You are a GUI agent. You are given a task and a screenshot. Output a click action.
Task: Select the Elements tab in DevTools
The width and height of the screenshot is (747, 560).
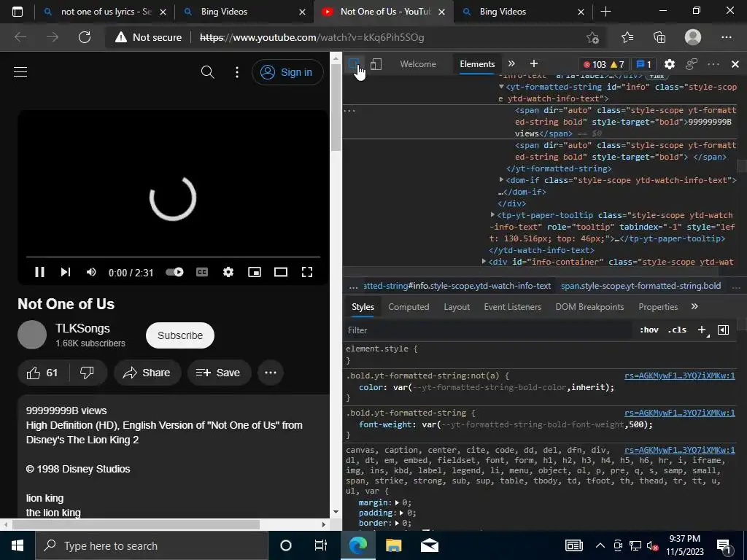coord(477,64)
